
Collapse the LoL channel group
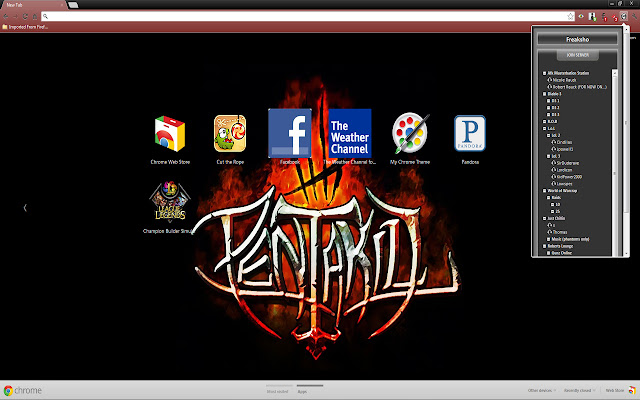tap(544, 128)
